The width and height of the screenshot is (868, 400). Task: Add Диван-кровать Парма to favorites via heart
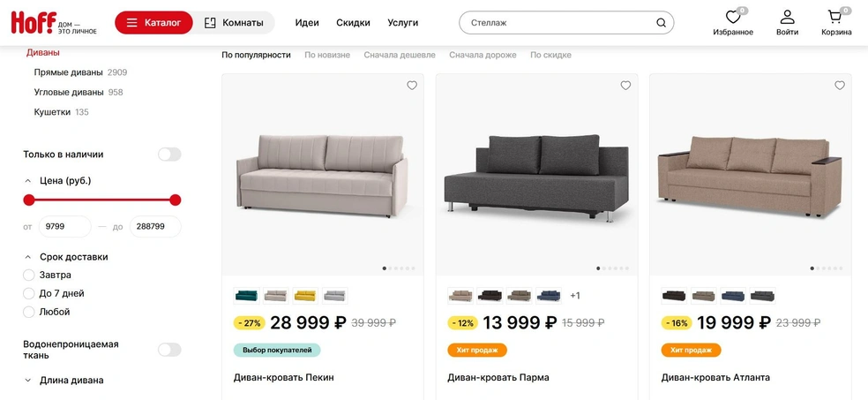point(625,86)
